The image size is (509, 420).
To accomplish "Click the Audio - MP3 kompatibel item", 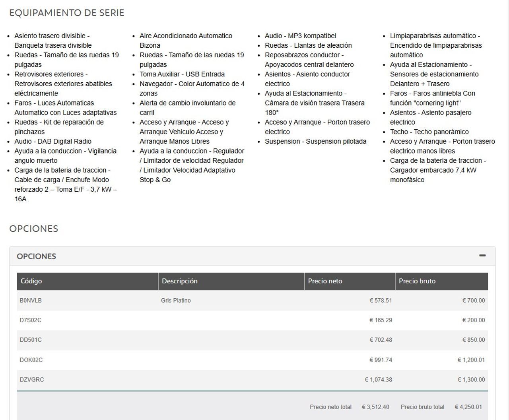I will (301, 36).
